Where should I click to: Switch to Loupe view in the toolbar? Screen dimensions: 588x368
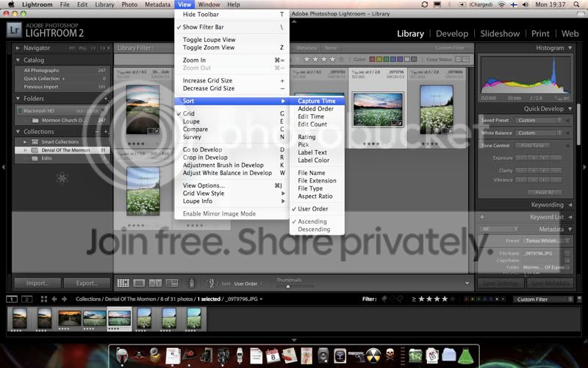point(139,283)
